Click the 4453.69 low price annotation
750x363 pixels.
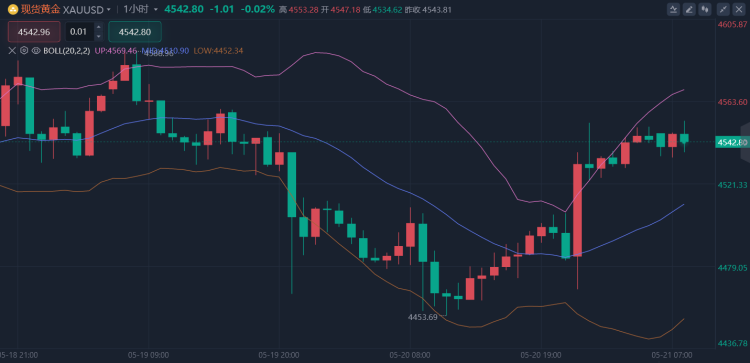click(422, 317)
